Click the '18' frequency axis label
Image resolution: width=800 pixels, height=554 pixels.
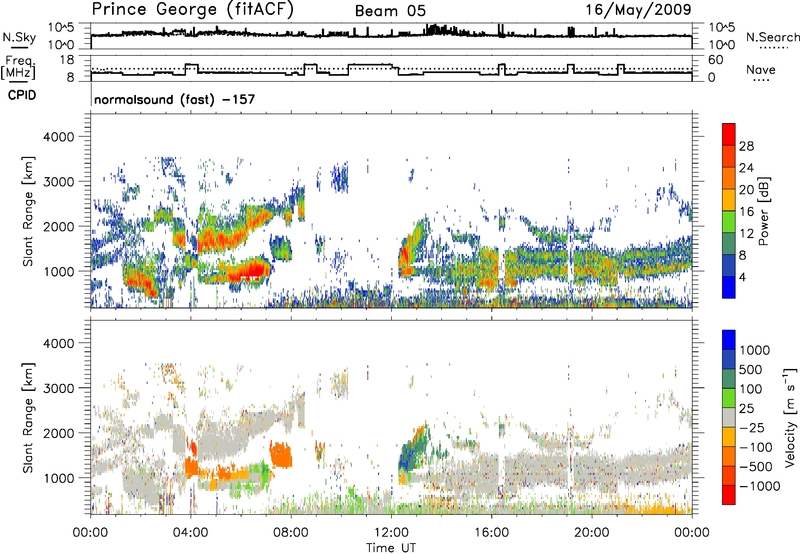[x=67, y=60]
